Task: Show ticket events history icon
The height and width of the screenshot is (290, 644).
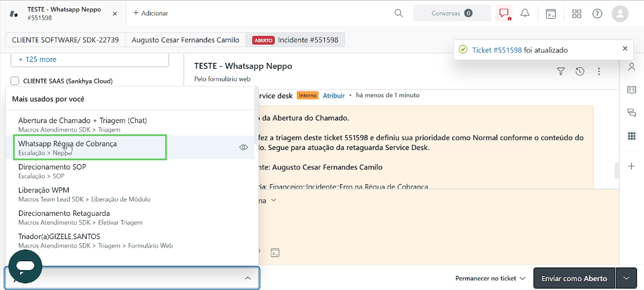Action: click(580, 72)
